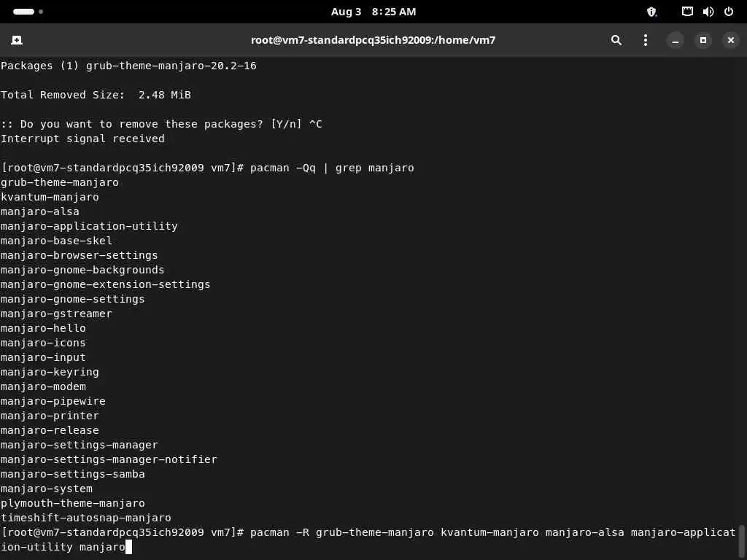Click the 'manjaro-release' line
Image resolution: width=747 pixels, height=560 pixels.
(x=50, y=430)
